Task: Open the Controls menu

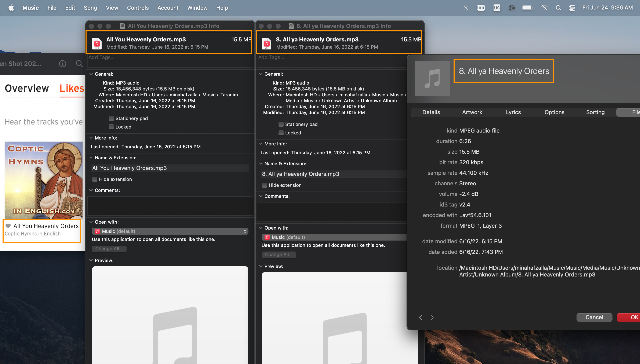Action: [x=138, y=8]
